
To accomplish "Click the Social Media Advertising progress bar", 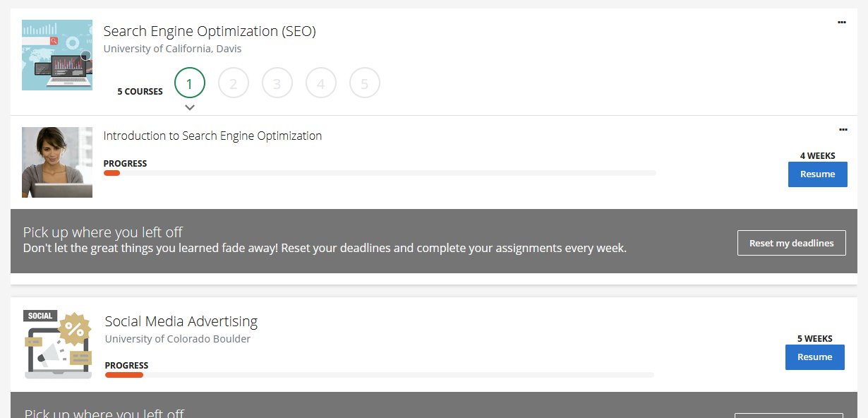I will 380,375.
